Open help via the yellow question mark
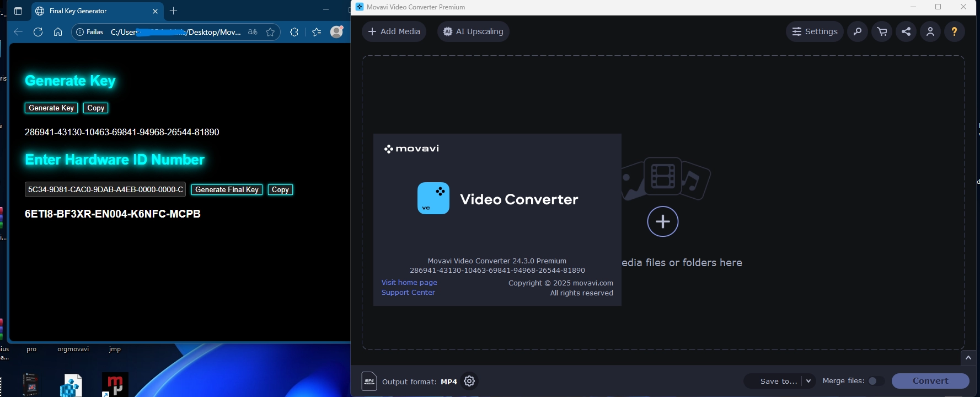 (x=955, y=31)
